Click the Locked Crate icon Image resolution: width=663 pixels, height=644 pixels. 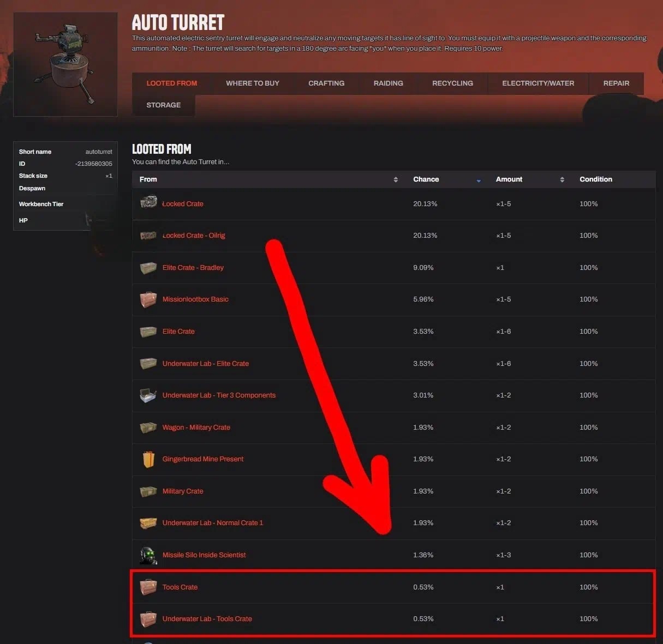click(x=148, y=203)
